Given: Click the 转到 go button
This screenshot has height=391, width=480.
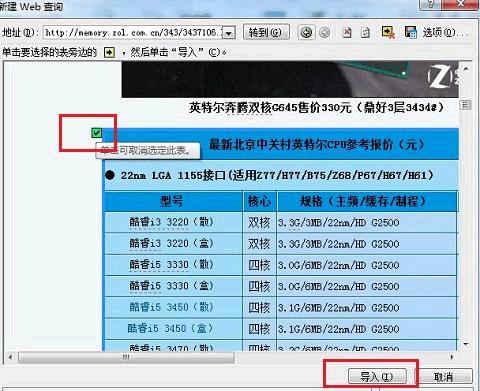Looking at the screenshot, I should 266,32.
